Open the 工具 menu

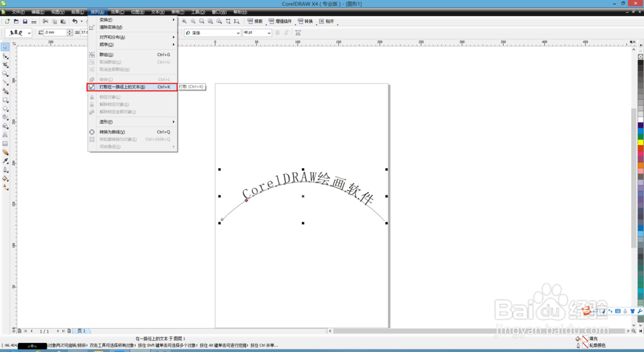point(198,12)
